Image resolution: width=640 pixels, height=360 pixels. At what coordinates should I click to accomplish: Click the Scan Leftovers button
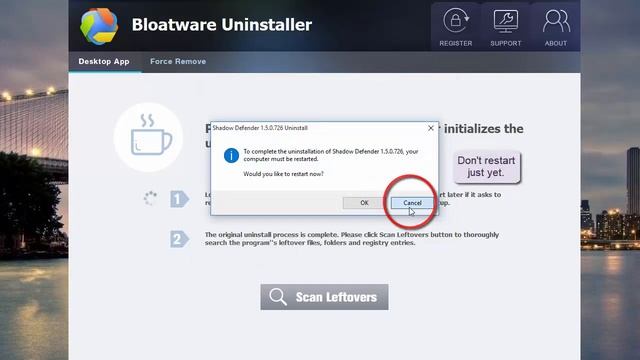(324, 297)
